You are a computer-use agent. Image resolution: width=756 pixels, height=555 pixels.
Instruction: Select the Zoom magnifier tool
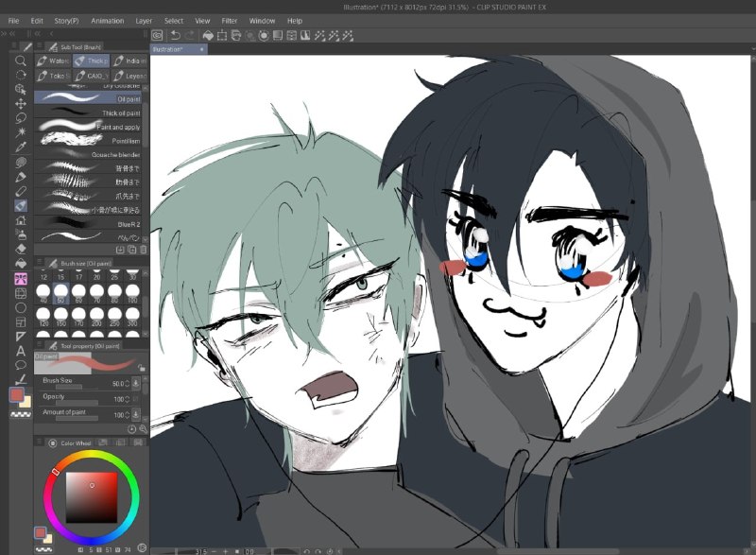click(x=20, y=61)
